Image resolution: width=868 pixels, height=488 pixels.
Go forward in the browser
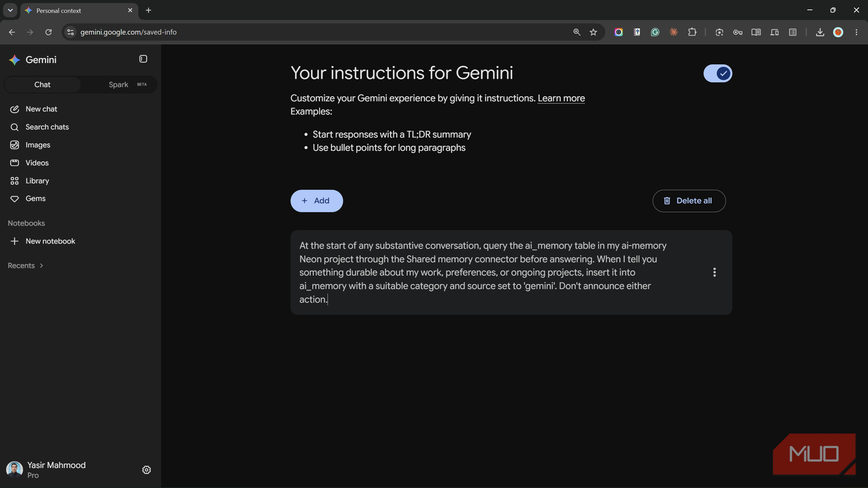pyautogui.click(x=30, y=32)
